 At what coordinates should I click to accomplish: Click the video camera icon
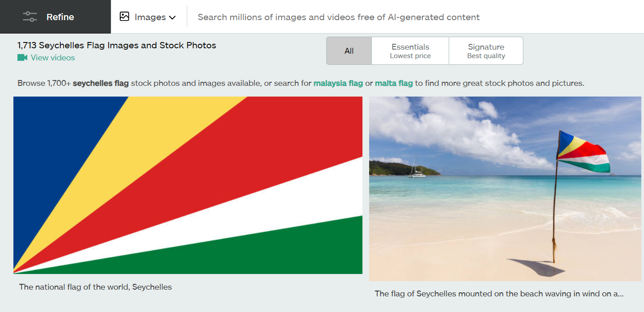22,58
